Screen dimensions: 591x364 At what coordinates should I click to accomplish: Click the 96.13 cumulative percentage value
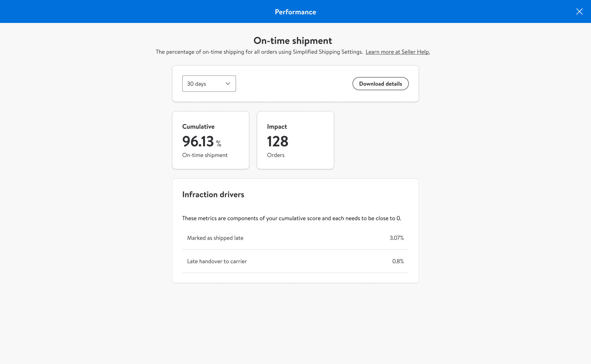point(198,142)
